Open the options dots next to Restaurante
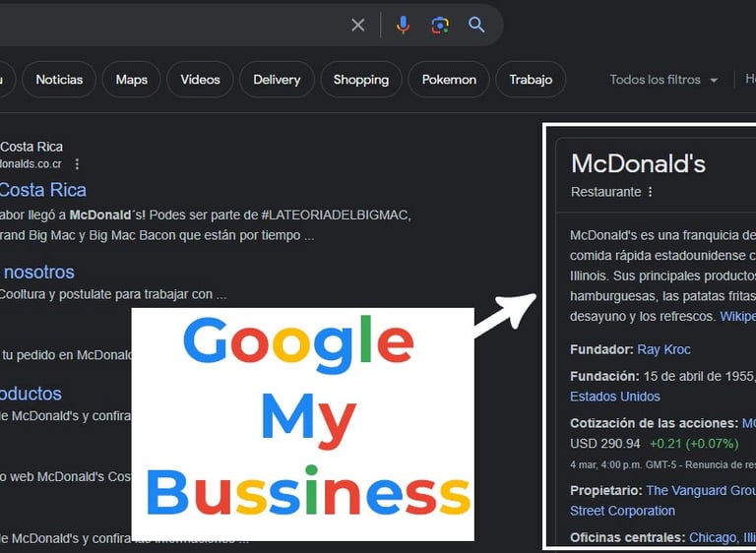The image size is (756, 553). [650, 192]
